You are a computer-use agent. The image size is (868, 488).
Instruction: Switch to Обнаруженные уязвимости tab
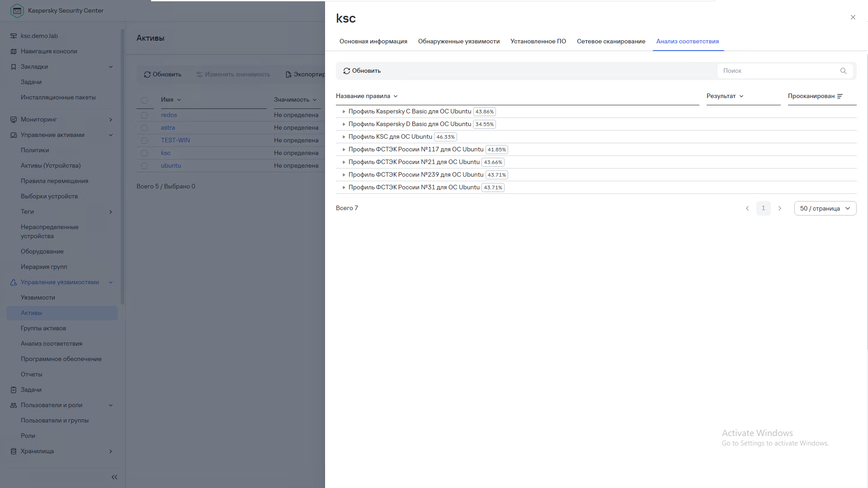pos(459,42)
